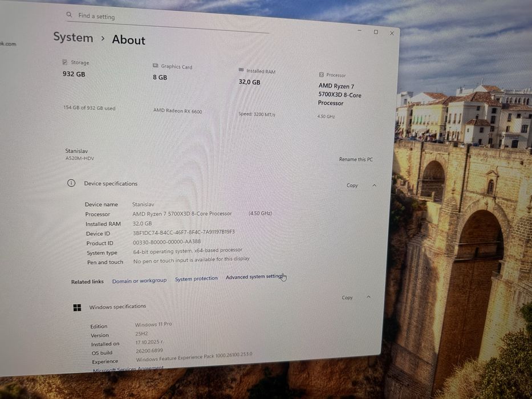Image resolution: width=532 pixels, height=399 pixels.
Task: Select the AMD Ryzen 7 5700X3D card text
Action: (339, 95)
